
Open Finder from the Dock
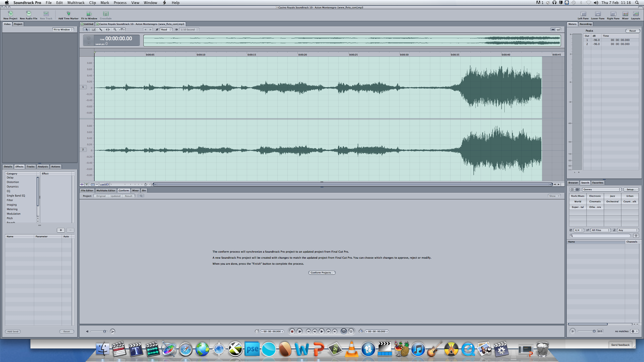102,349
